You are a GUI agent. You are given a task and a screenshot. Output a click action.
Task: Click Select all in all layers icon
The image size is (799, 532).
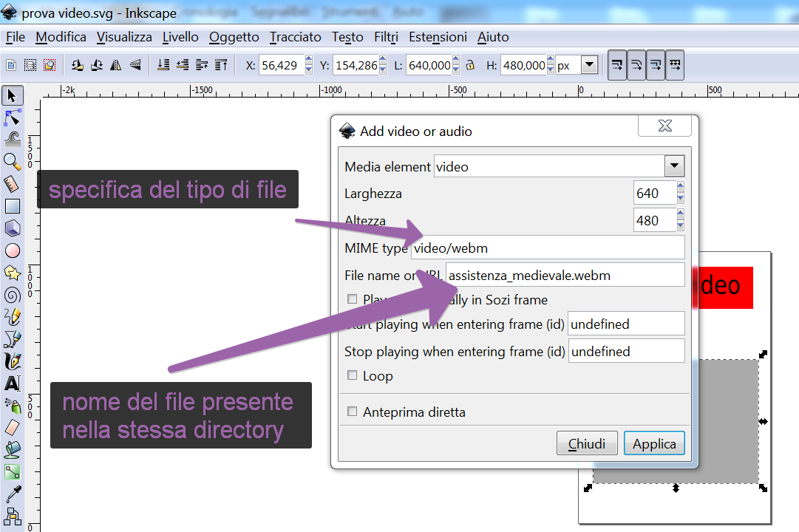point(30,65)
